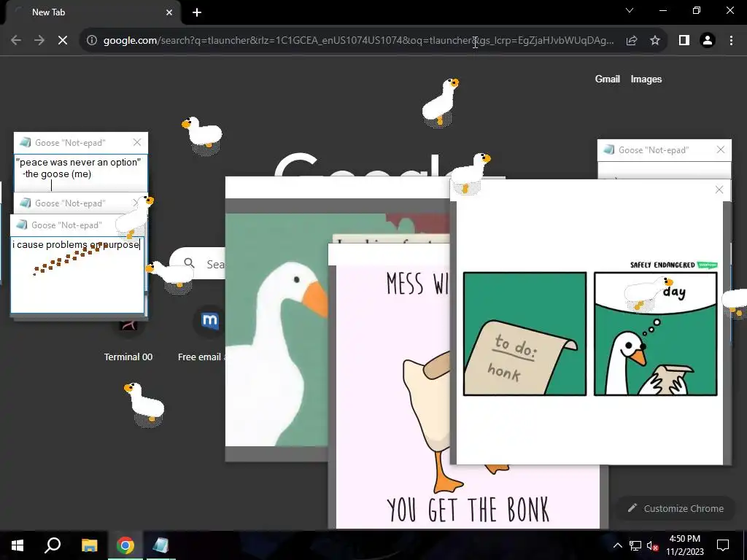The image size is (747, 560).
Task: Open Windows taskbar search
Action: point(53,545)
